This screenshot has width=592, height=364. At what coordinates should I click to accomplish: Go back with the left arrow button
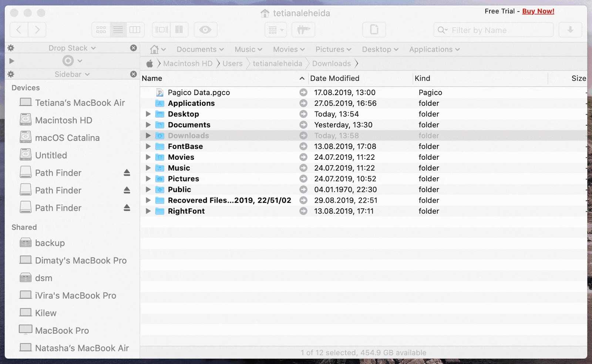pos(19,30)
